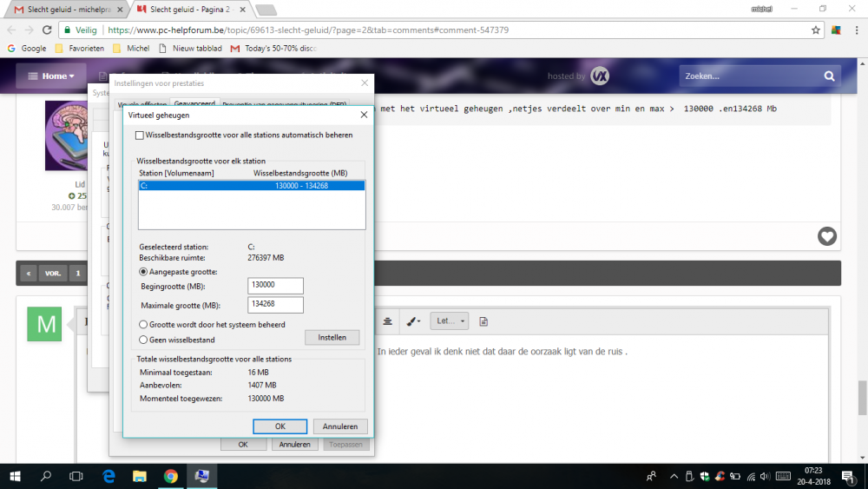Screen dimensions: 868x489
Task: Click the Begingrootte (MB) field
Action: [275, 286]
